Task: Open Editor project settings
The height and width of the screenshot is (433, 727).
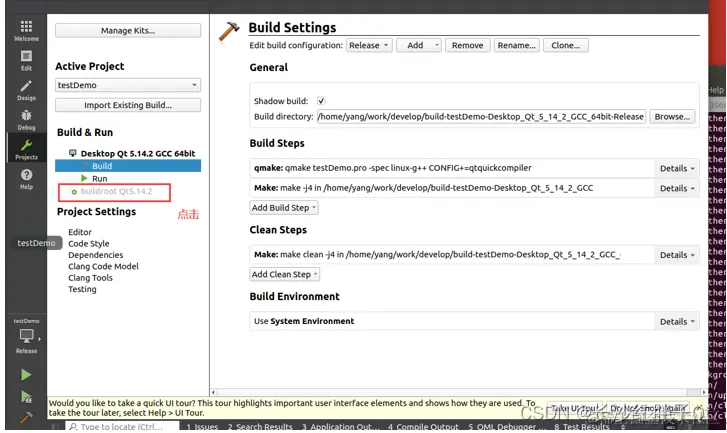Action: [x=80, y=232]
